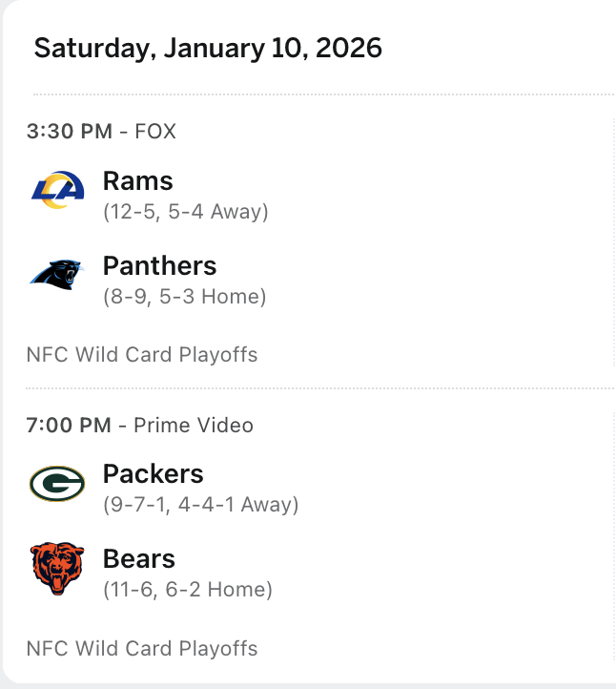Screen dimensions: 616x689
Task: Click the Rams 12-5 away record
Action: pyautogui.click(x=186, y=212)
